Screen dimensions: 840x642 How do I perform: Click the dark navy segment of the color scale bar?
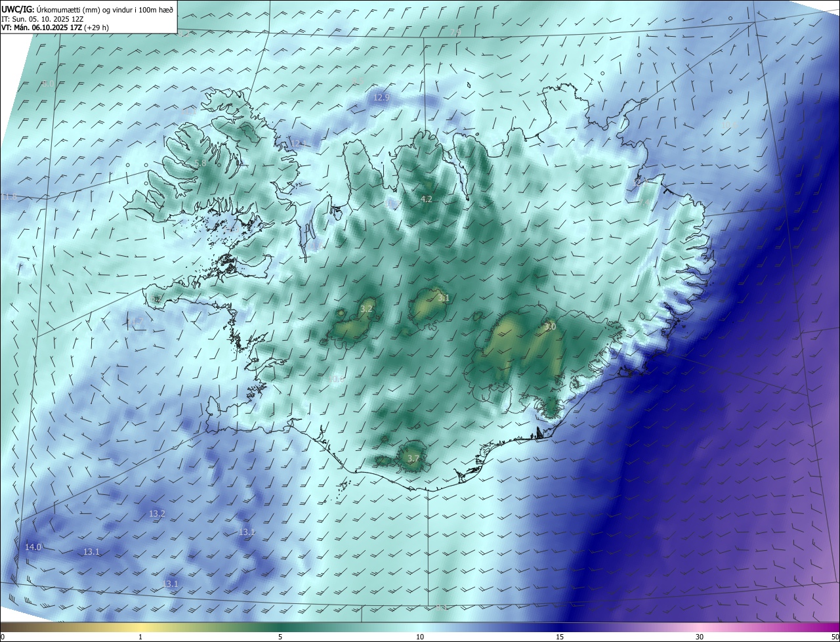pyautogui.click(x=560, y=627)
